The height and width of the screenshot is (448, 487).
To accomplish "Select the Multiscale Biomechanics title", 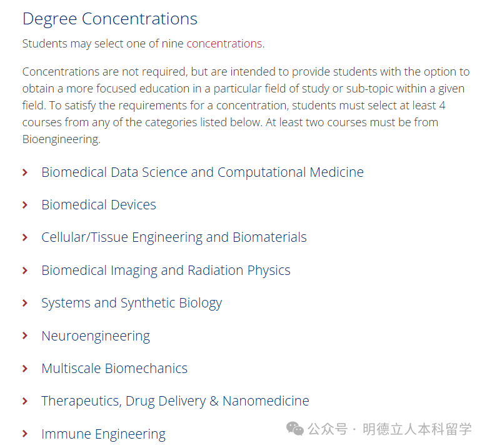I will 114,369.
